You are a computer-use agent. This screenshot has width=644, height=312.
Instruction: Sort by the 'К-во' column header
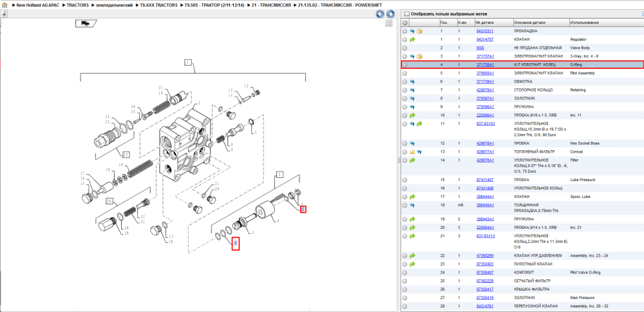coord(465,23)
